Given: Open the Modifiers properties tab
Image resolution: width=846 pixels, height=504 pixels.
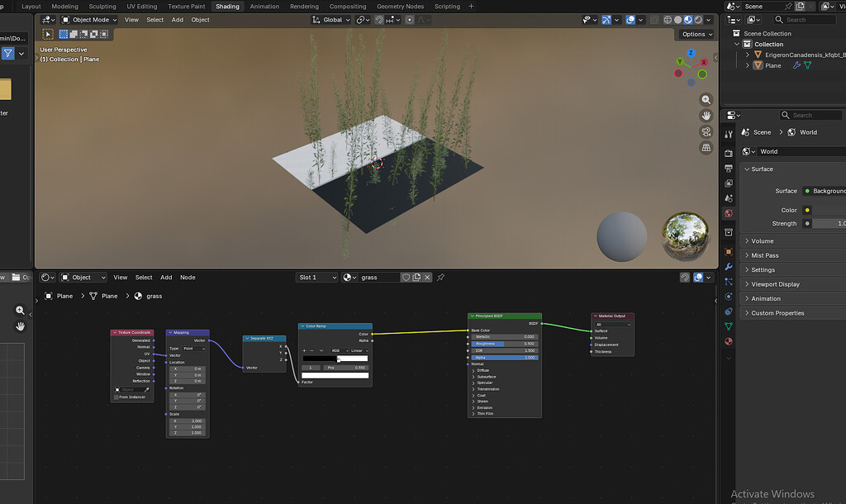Looking at the screenshot, I should tap(729, 267).
